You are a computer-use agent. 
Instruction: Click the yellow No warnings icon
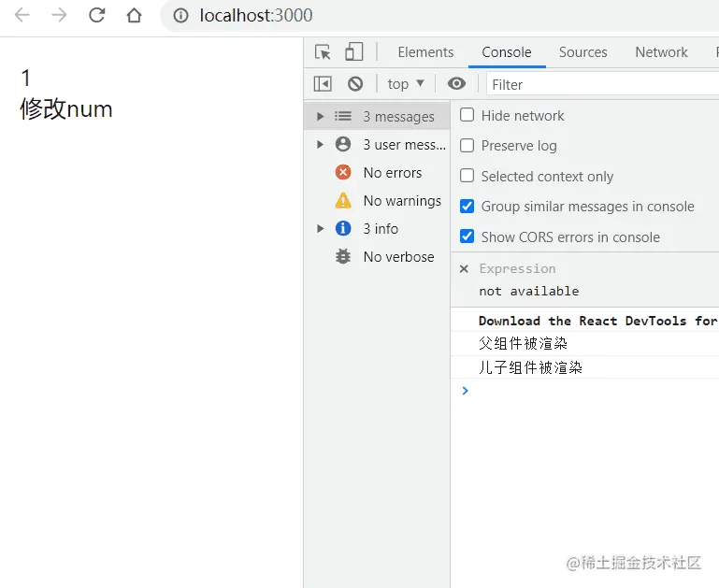click(343, 200)
